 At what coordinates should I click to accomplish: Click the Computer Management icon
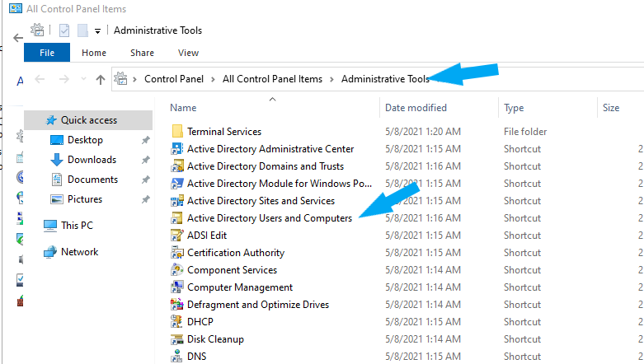(x=177, y=287)
